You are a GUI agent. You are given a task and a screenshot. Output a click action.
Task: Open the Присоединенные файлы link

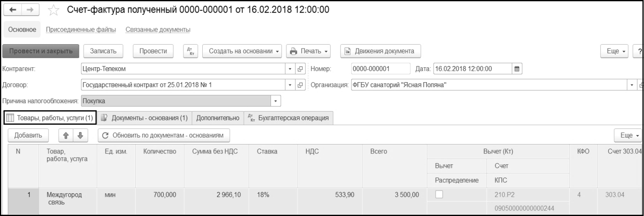[83, 30]
